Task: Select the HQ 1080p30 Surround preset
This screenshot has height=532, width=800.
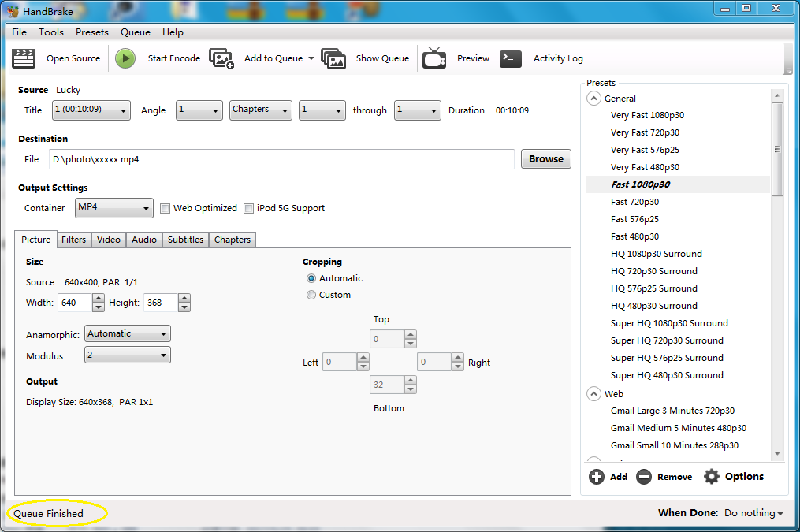Action: tap(656, 254)
